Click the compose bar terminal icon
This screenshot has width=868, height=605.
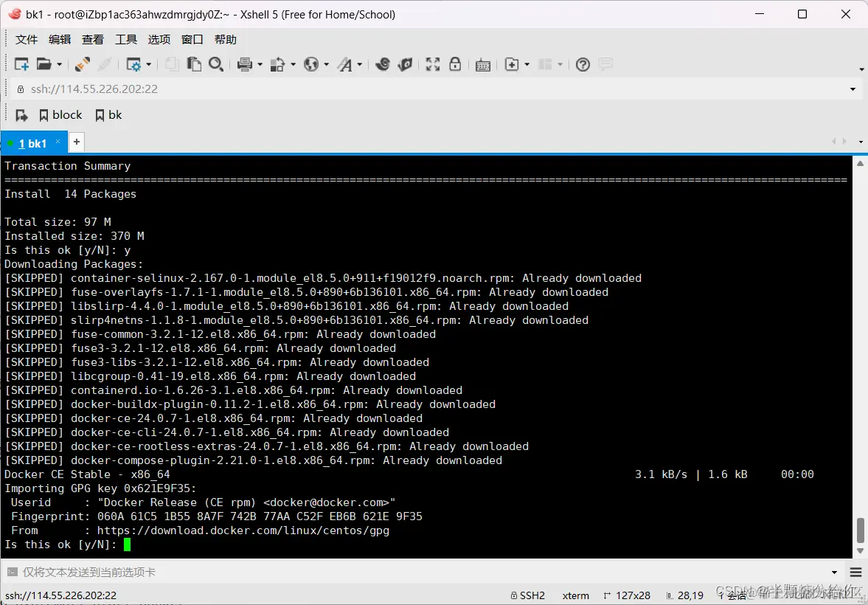[12, 573]
